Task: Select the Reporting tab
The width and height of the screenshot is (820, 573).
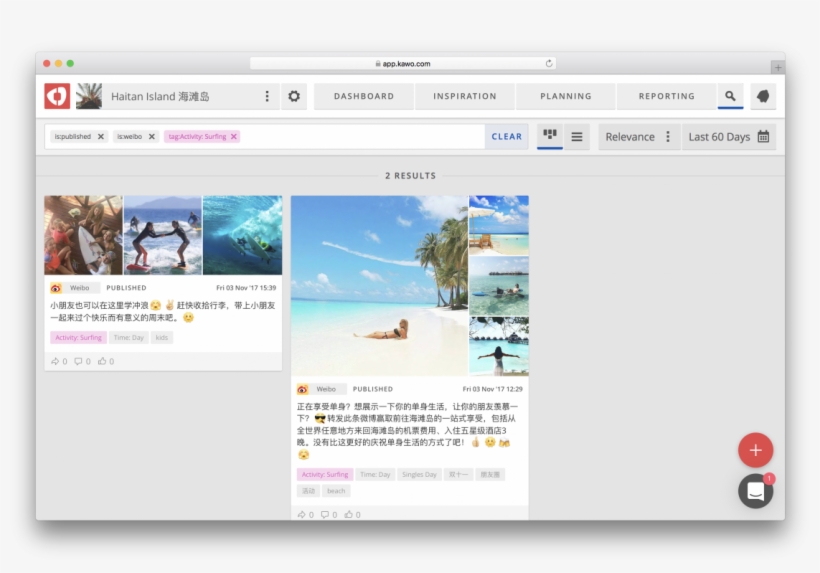Action: (x=667, y=96)
